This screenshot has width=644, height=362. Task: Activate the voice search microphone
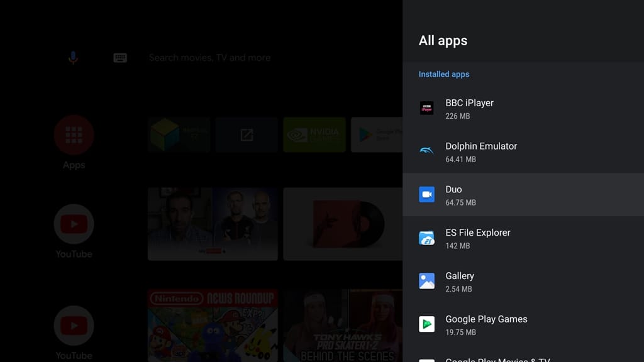[x=73, y=58]
